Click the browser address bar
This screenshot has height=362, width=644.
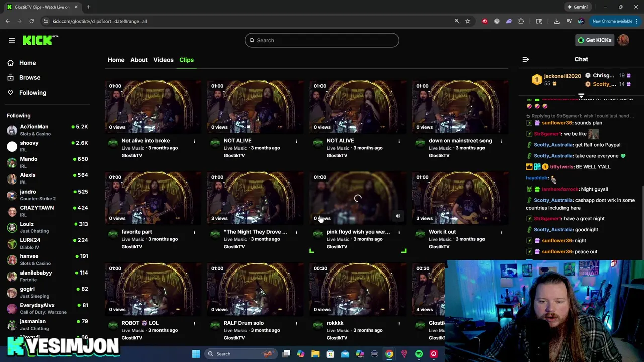pyautogui.click(x=247, y=21)
